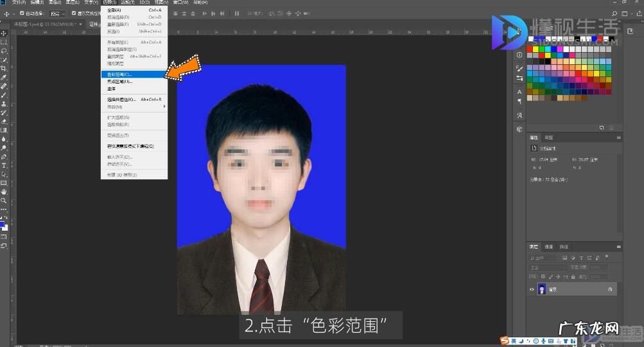Expand the 修改(M) submenu arrow
Image resolution: width=644 pixels, height=347 pixels.
pyautogui.click(x=164, y=107)
